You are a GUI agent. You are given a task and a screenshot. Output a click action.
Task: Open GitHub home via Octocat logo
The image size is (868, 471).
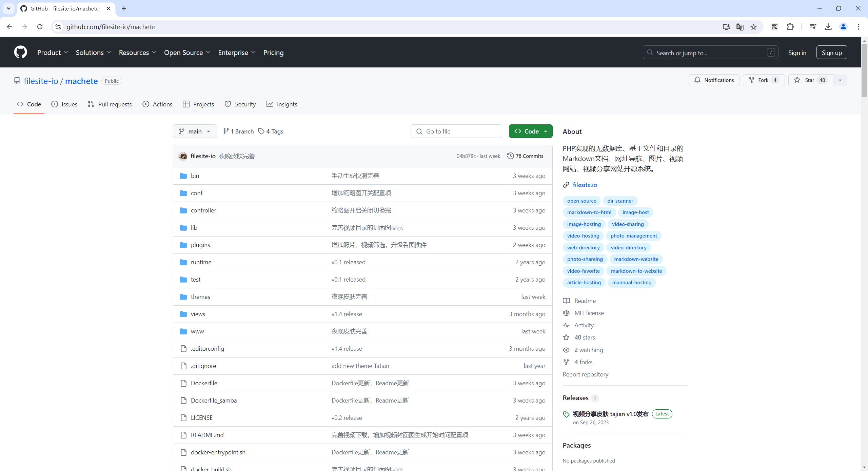(20, 52)
